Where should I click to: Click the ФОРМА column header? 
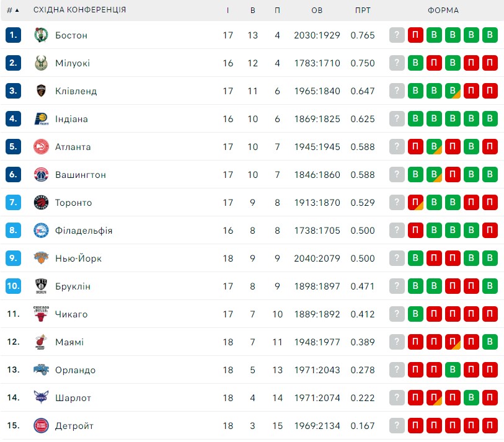coord(443,11)
